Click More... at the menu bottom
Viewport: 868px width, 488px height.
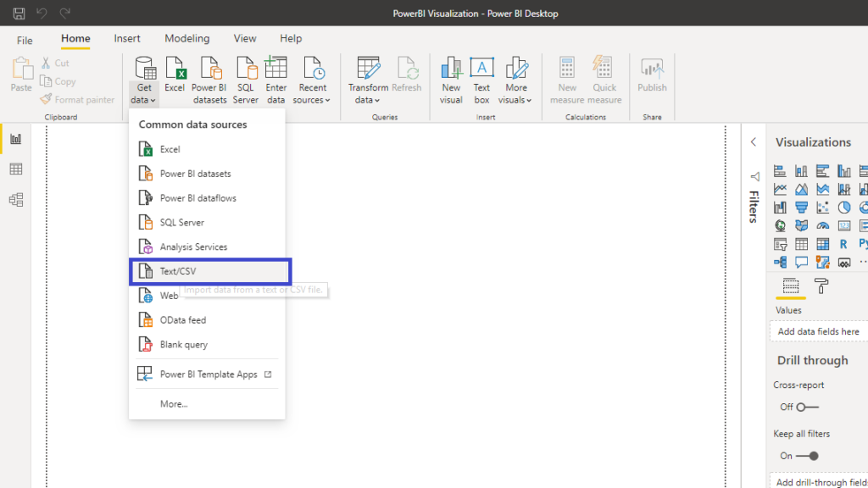[174, 404]
